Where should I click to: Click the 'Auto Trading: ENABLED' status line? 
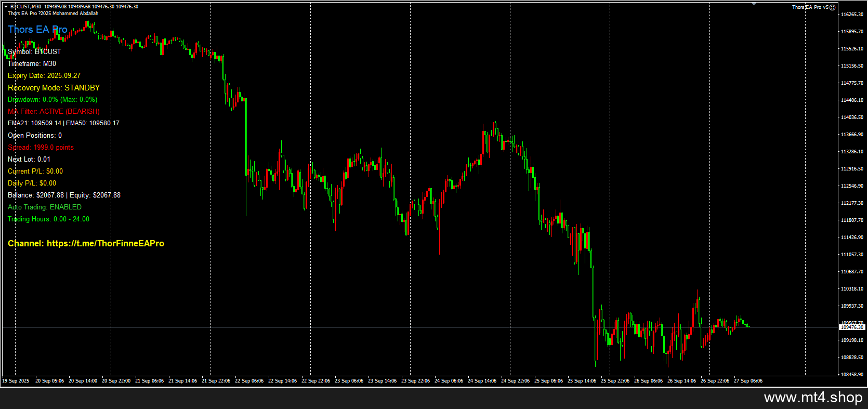pyautogui.click(x=45, y=207)
